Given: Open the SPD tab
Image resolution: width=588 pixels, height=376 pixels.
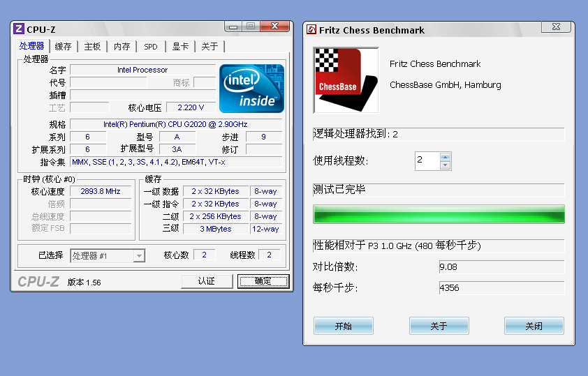Looking at the screenshot, I should click(151, 47).
